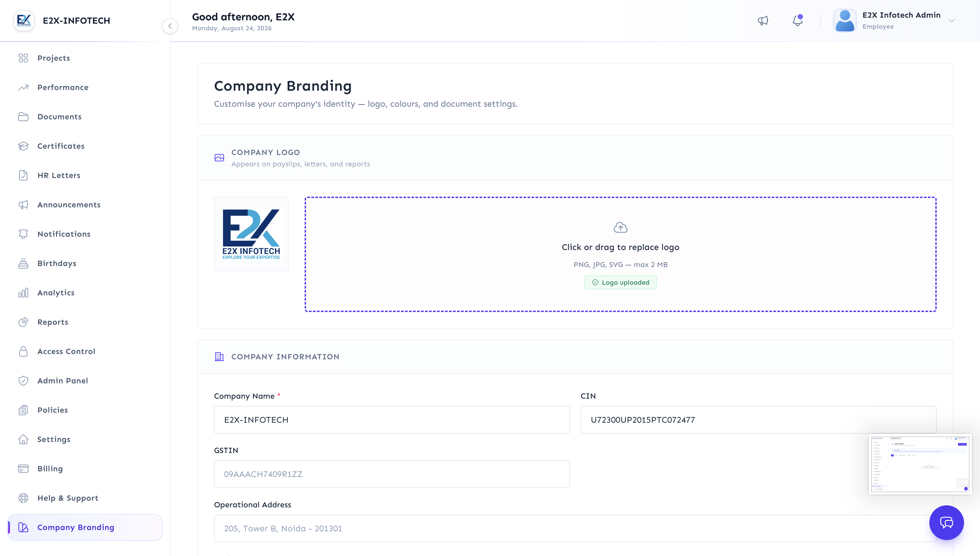Click 'Monday, August 24, 2026' date text
Screen dimensions: 980x556
click(232, 28)
